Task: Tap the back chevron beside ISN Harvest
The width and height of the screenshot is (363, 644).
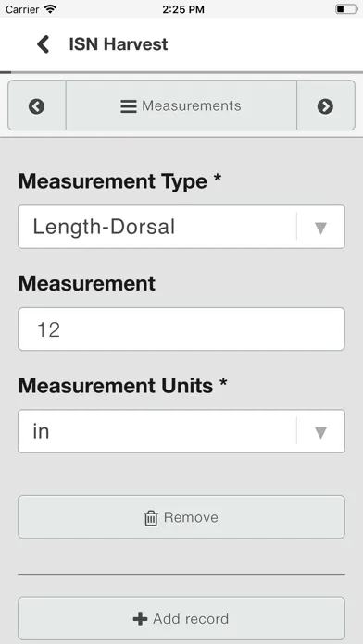Action: [x=44, y=44]
